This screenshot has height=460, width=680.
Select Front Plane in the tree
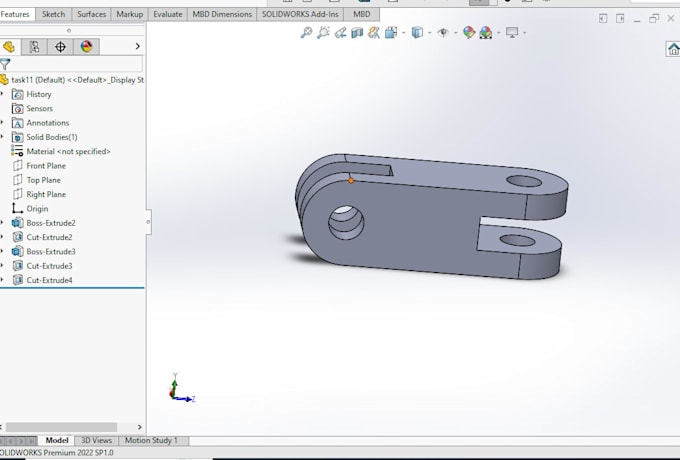(x=46, y=166)
